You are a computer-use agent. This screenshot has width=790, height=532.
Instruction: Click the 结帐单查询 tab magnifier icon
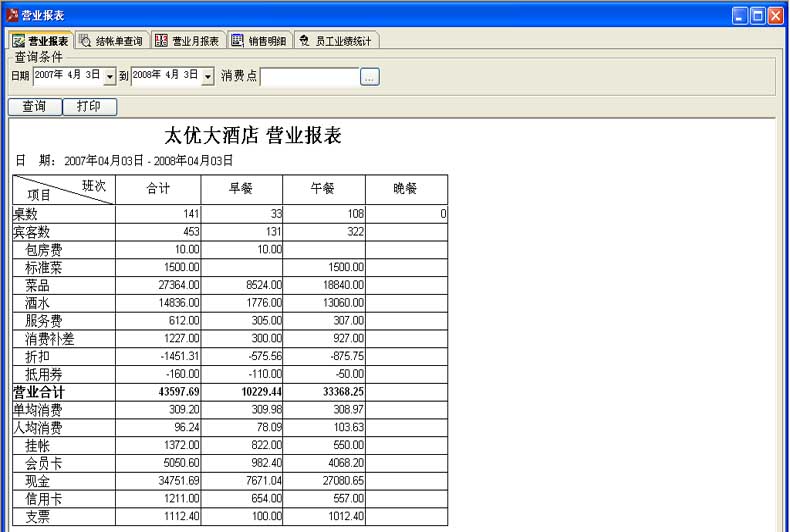tap(85, 41)
